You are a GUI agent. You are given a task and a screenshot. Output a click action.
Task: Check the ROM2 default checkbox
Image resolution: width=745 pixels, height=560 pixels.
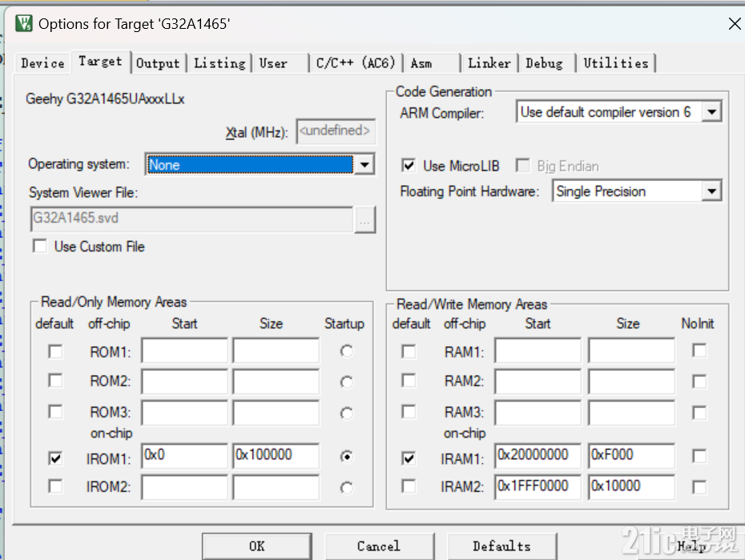(x=55, y=381)
